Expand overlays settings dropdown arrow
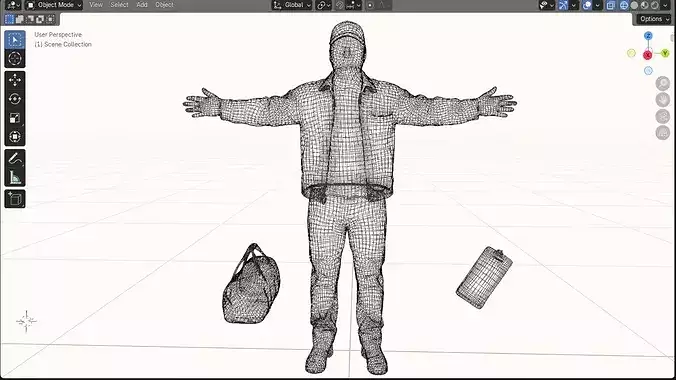Image resolution: width=676 pixels, height=380 pixels. click(x=597, y=5)
